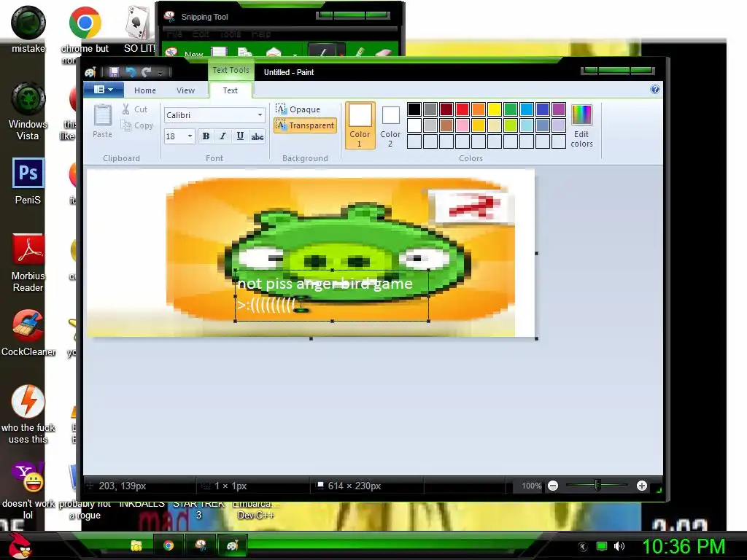This screenshot has width=747, height=560.
Task: Toggle Strikethrough text formatting
Action: pos(258,136)
